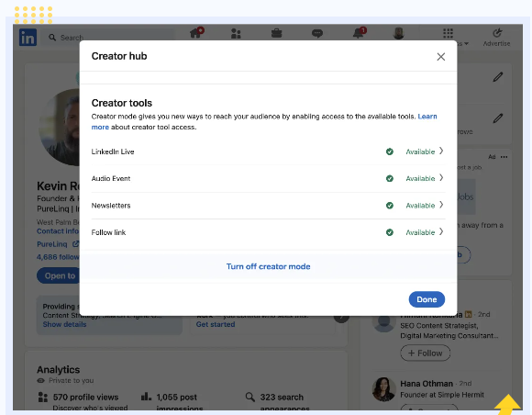Click the Newsletters green check icon

click(390, 206)
